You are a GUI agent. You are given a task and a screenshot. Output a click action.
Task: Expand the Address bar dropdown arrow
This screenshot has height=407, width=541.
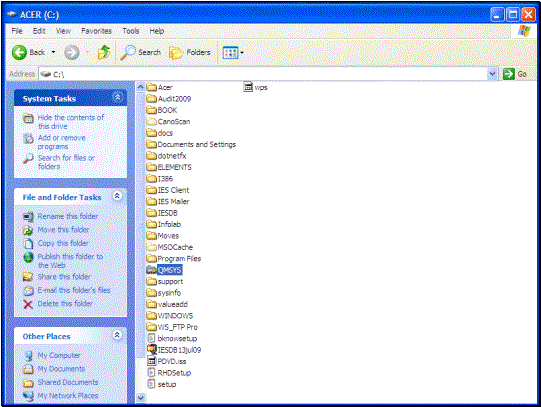pos(492,74)
